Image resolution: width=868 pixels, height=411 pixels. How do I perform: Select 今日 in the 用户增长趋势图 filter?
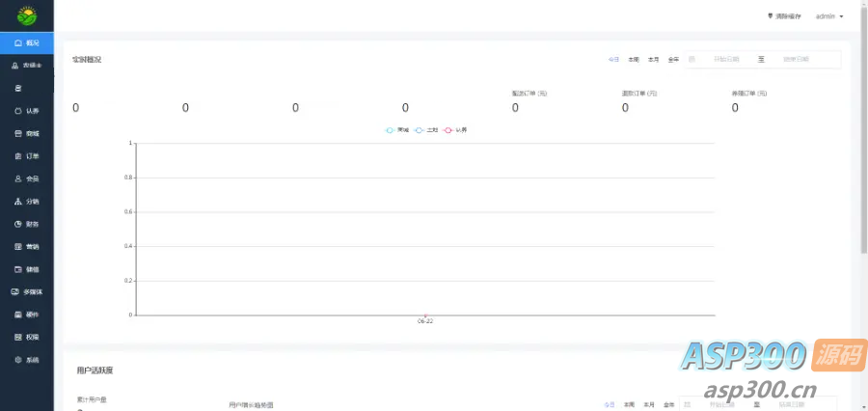click(x=609, y=405)
